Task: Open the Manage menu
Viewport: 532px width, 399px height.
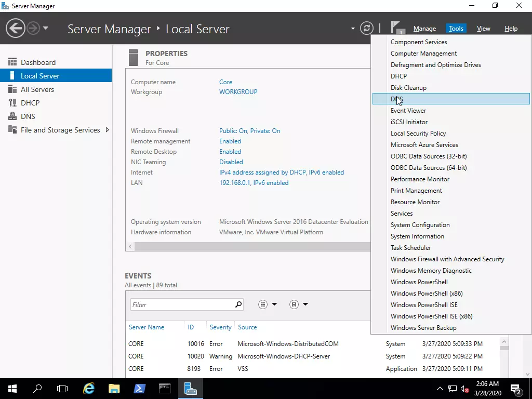Action: coord(424,29)
